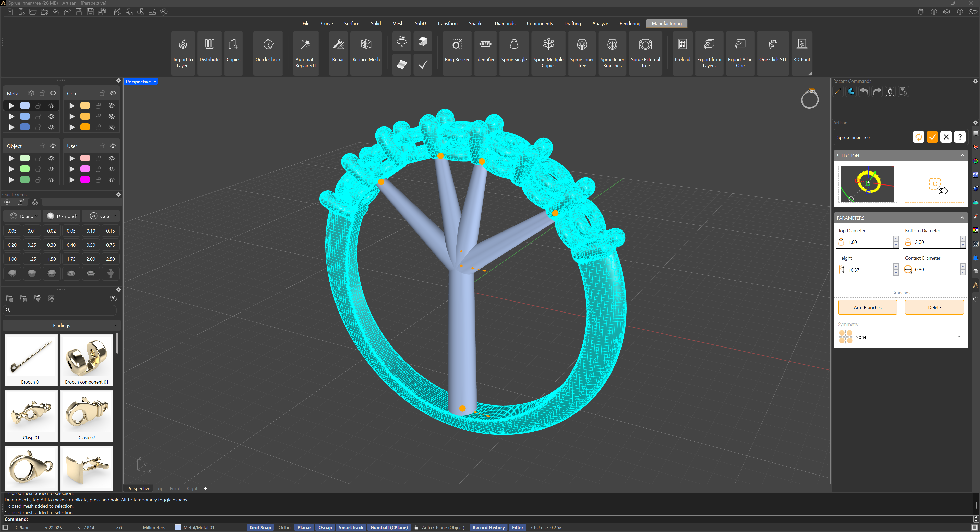Switch to the Shanks tab

click(x=476, y=24)
